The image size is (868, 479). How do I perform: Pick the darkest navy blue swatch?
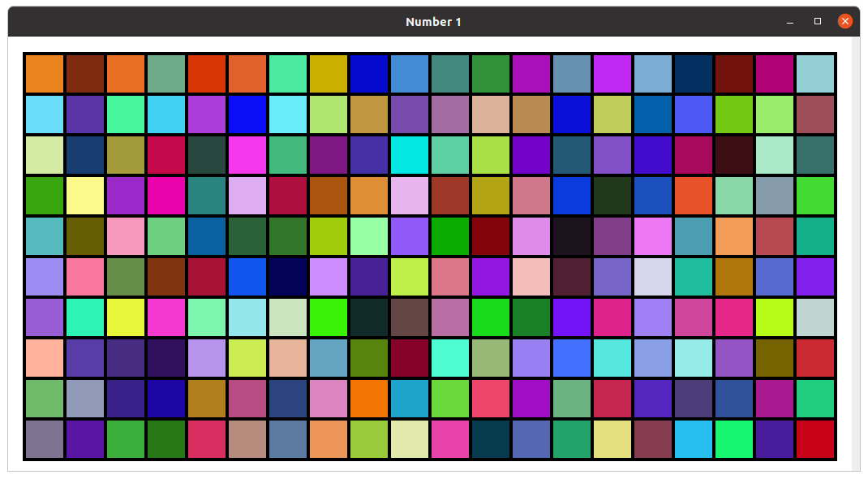pyautogui.click(x=288, y=277)
